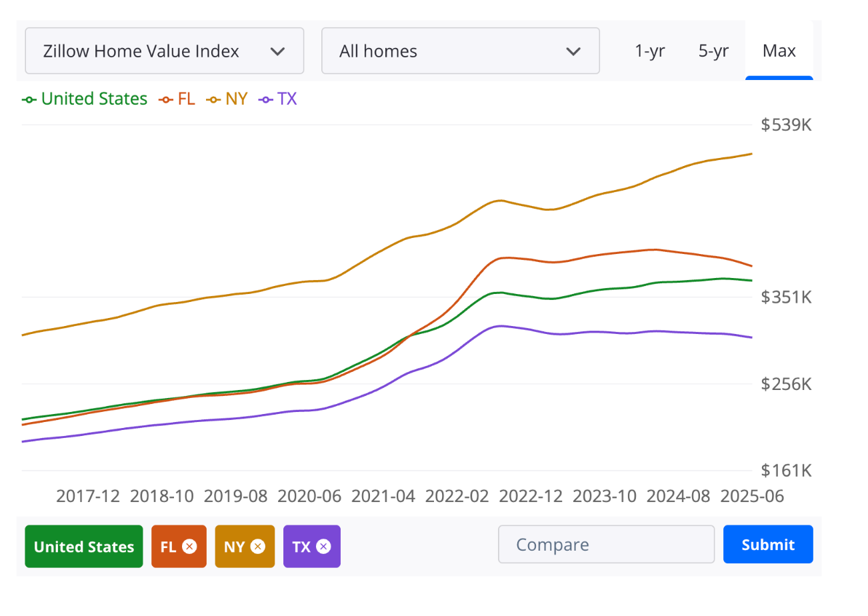Open Zillow Home Value Index dropdown
The image size is (868, 616).
coord(165,51)
